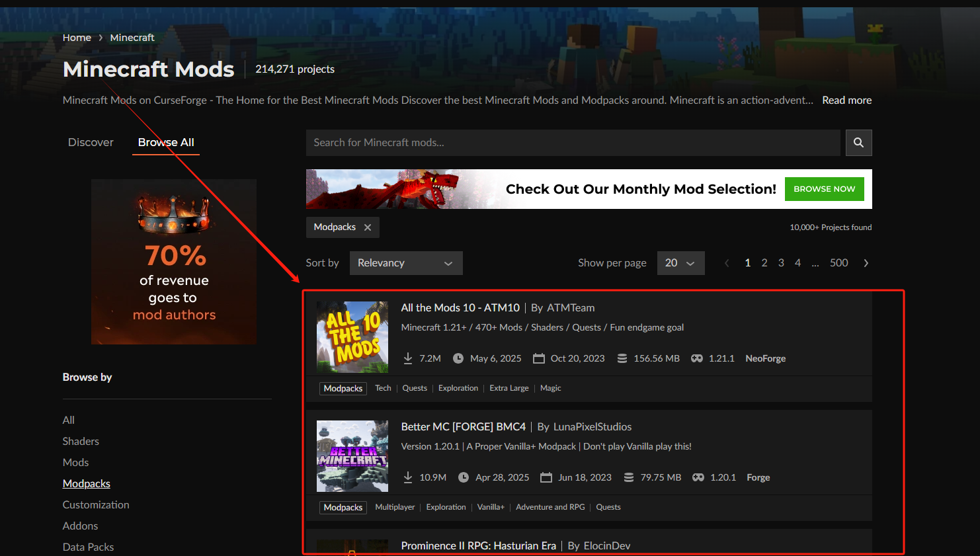Go to results page 2
The width and height of the screenshot is (980, 556).
click(x=764, y=263)
